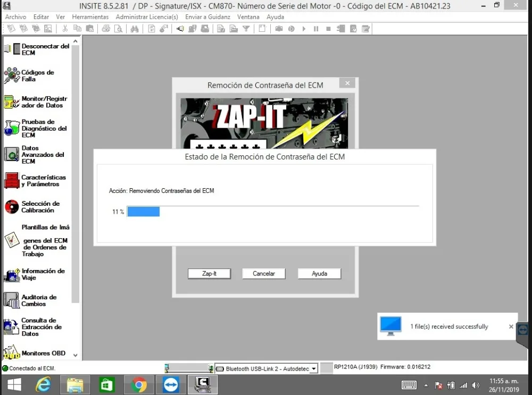The height and width of the screenshot is (395, 532).
Task: Open Selección de Calibración
Action: (37, 206)
